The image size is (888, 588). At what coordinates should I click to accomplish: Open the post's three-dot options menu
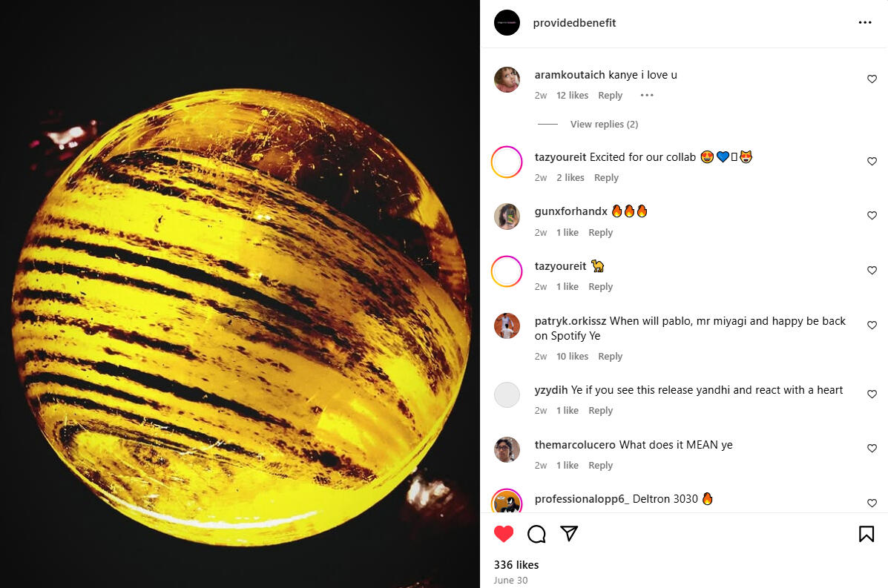(x=865, y=23)
